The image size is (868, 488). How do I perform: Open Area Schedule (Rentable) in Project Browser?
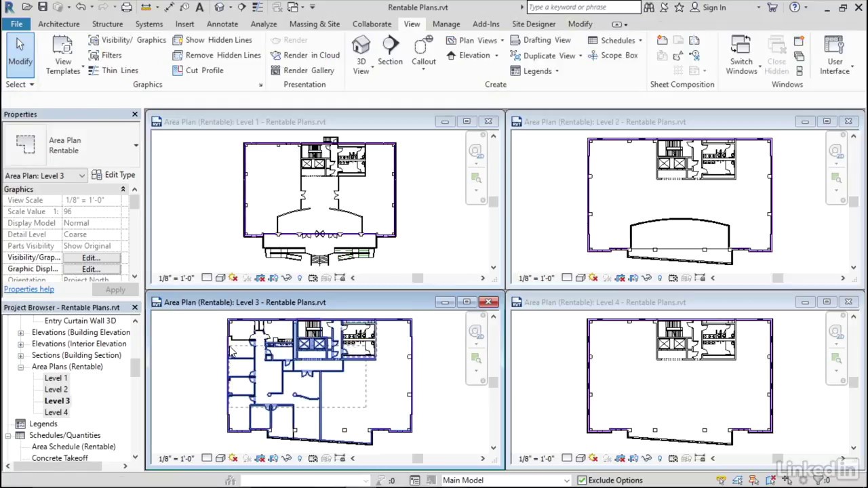(73, 447)
